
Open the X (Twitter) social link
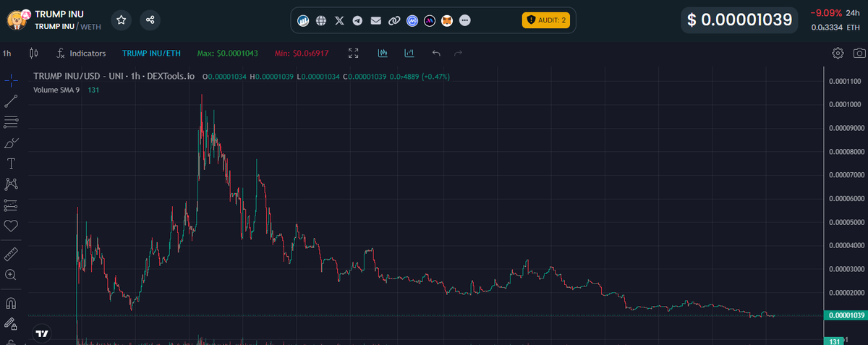340,21
